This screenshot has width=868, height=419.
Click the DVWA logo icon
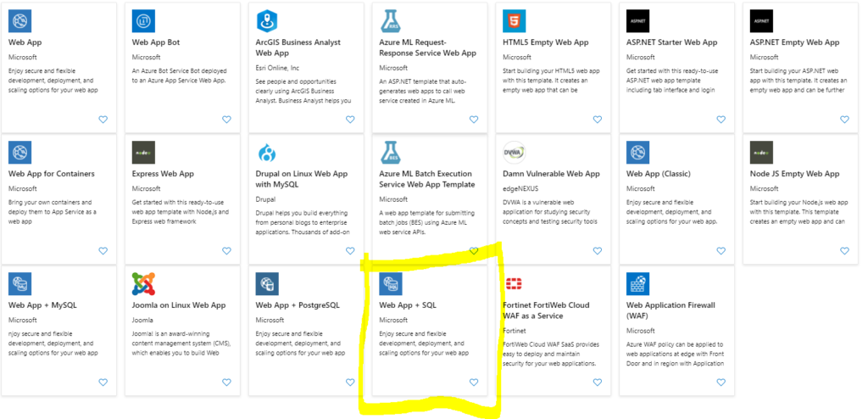pos(515,153)
